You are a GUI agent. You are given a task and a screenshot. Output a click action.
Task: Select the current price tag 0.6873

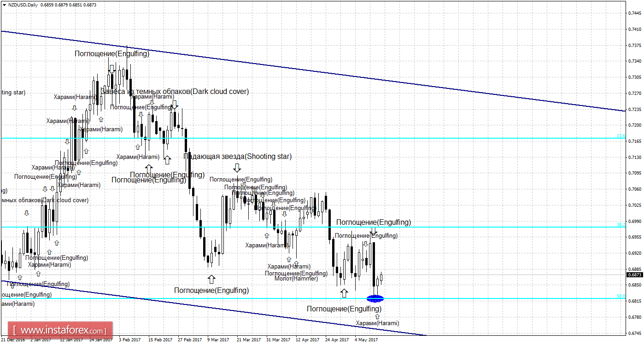tap(635, 275)
